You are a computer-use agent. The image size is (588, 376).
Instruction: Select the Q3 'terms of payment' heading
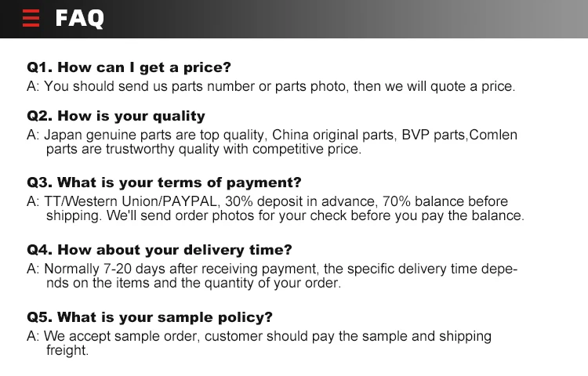tap(165, 183)
